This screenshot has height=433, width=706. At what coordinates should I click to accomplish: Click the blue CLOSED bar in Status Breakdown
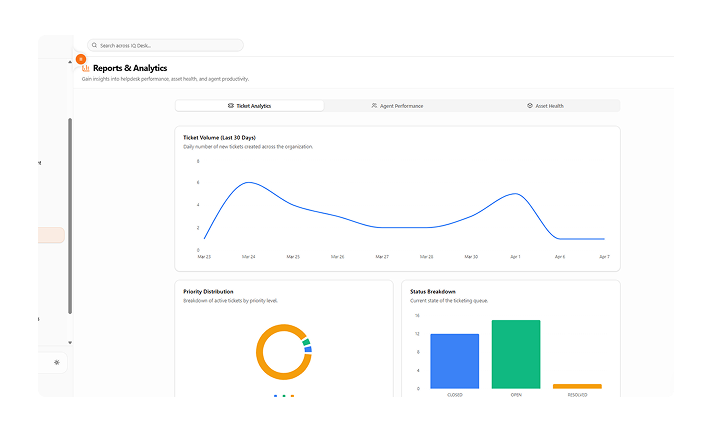pyautogui.click(x=454, y=361)
